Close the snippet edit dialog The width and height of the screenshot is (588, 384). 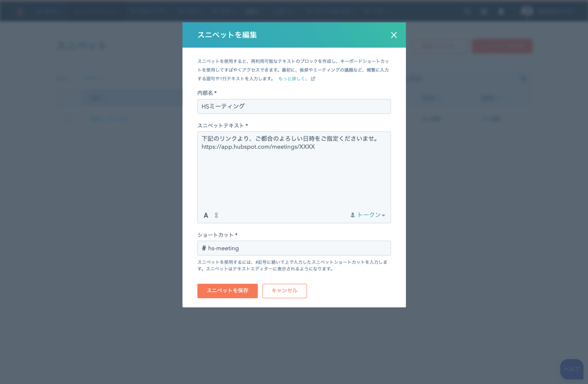[x=394, y=35]
